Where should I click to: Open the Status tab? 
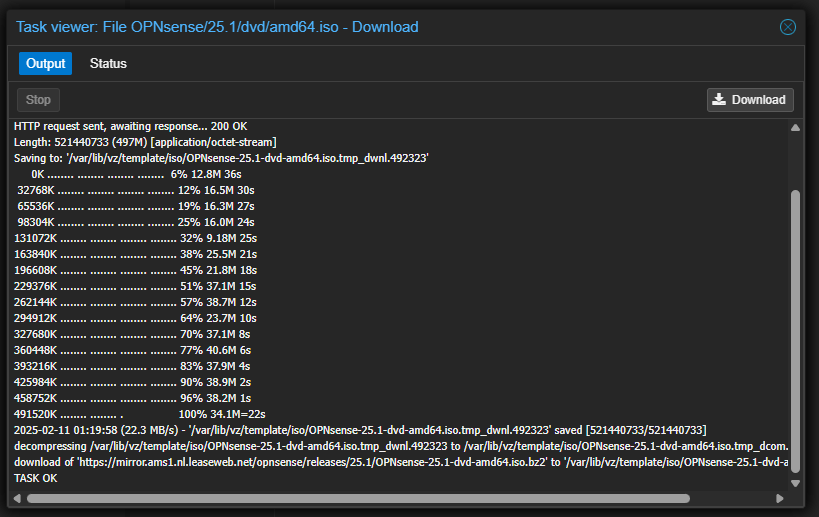coord(108,63)
